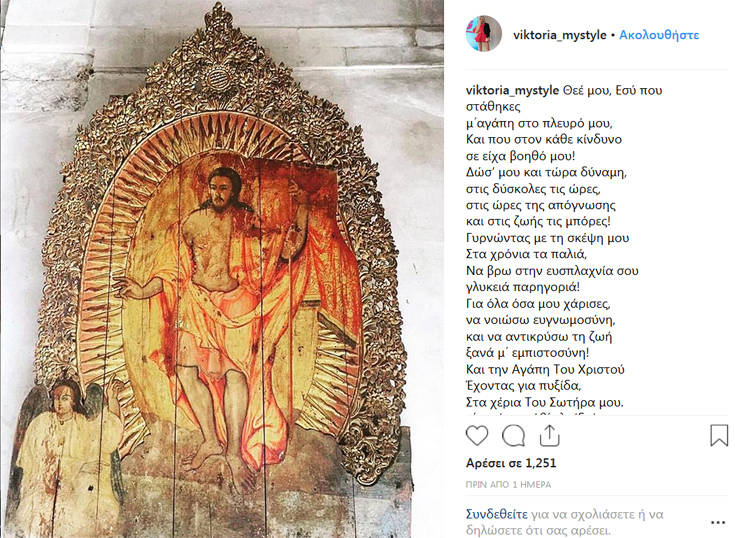The height and width of the screenshot is (538, 735).
Task: Click the caption line Θεέ μου, Εσύ που
Action: [612, 90]
